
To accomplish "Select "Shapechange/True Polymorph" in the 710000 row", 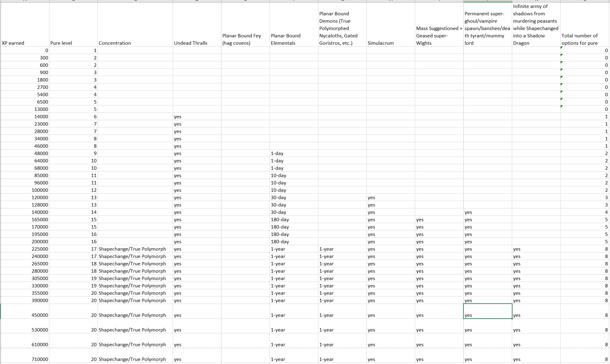I will click(135, 355).
